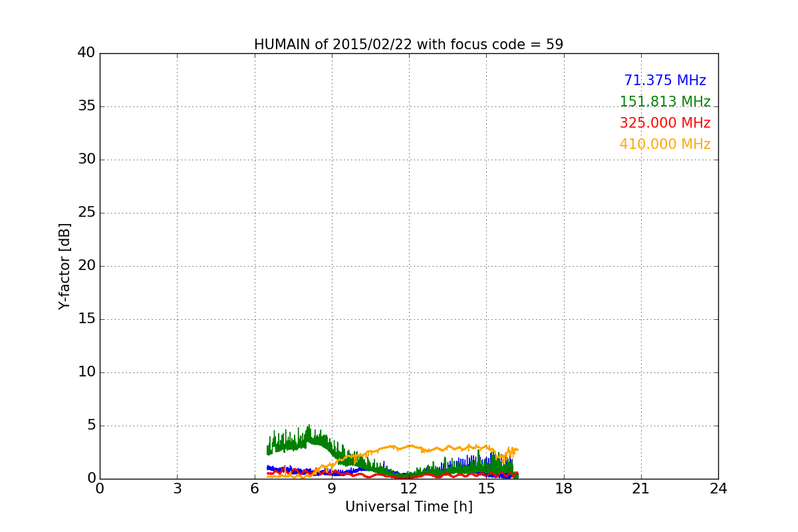Click the y-axis tick value 25
The image size is (798, 532).
click(86, 213)
